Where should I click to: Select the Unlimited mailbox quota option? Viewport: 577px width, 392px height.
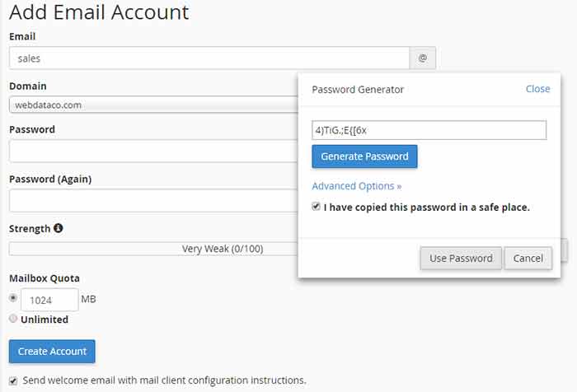[x=13, y=319]
